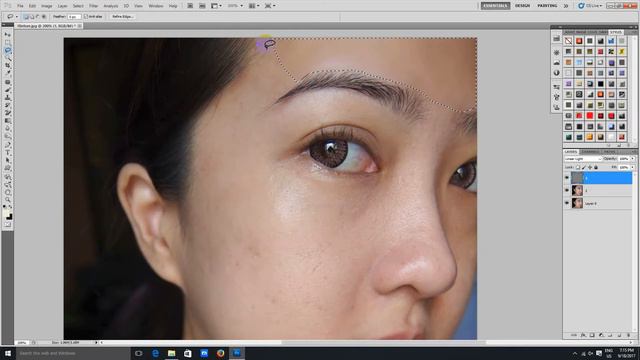Screen dimensions: 640x360
Task: Switch to the Paths tab
Action: click(x=609, y=151)
